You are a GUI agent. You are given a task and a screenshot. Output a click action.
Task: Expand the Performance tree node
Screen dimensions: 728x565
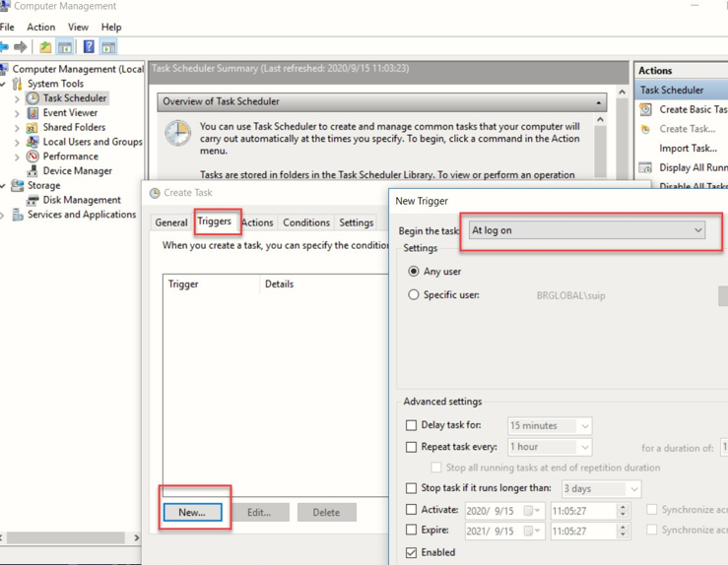point(17,157)
